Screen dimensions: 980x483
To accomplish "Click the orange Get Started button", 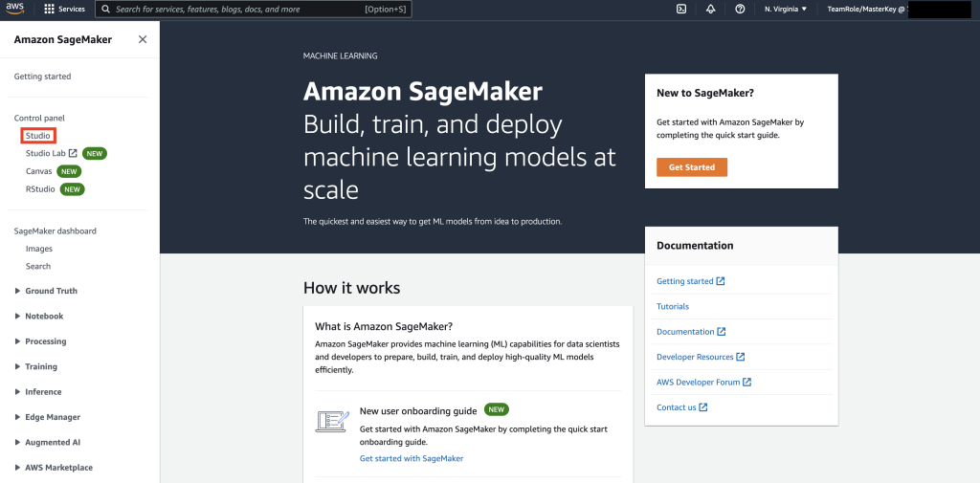I will (692, 167).
